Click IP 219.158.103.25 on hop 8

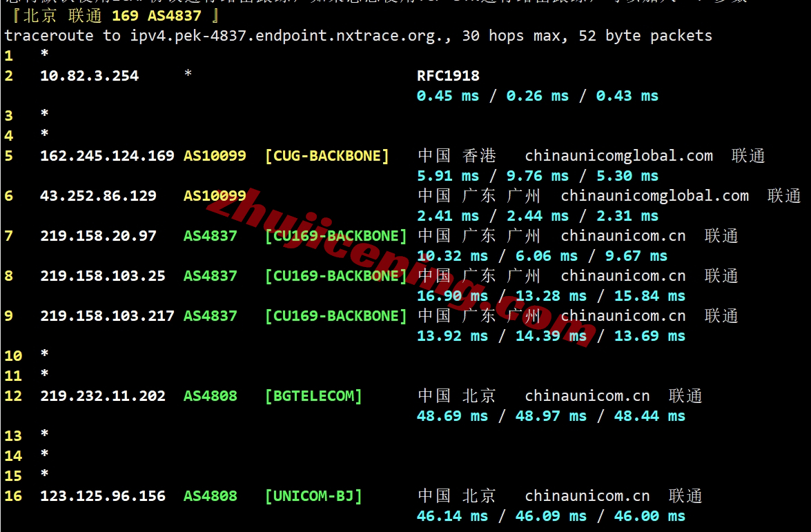click(x=103, y=276)
